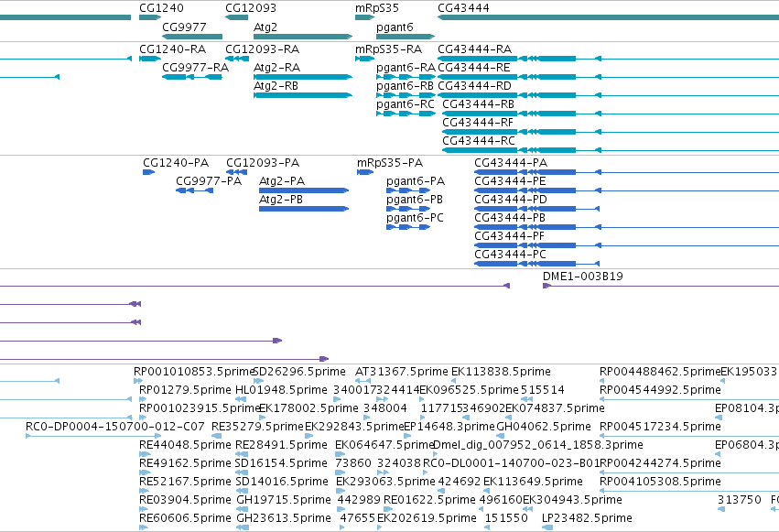Image resolution: width=779 pixels, height=532 pixels.
Task: Select EST EK113838.5prime
Action: point(501,372)
